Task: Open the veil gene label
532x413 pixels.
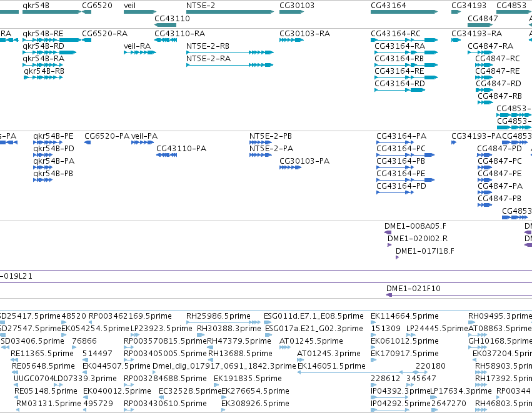Action: point(129,6)
